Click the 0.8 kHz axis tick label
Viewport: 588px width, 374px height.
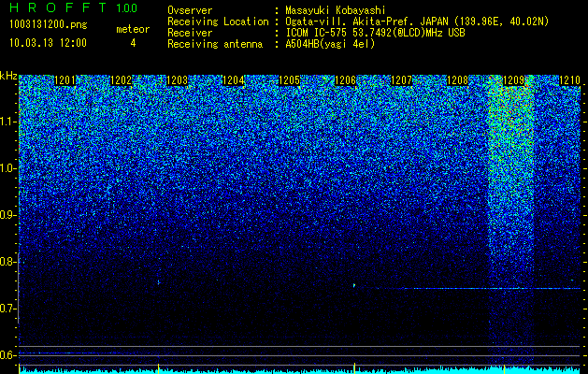(8, 262)
